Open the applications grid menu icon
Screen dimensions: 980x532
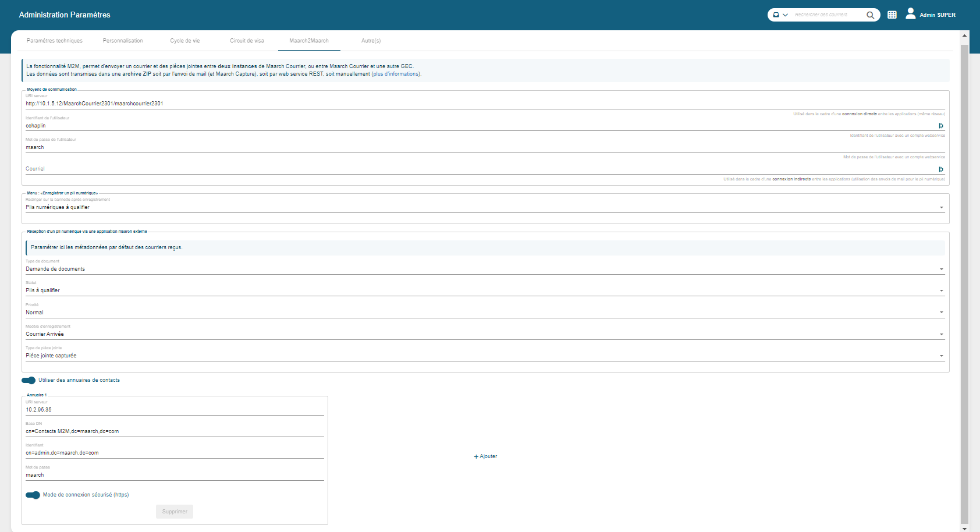[892, 15]
